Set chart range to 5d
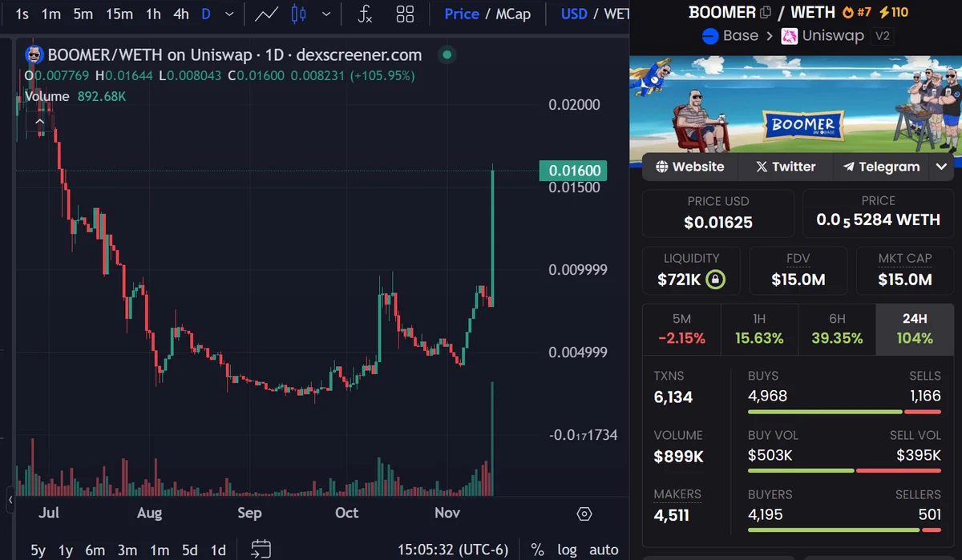Viewport: 962px width, 560px height. click(x=189, y=550)
